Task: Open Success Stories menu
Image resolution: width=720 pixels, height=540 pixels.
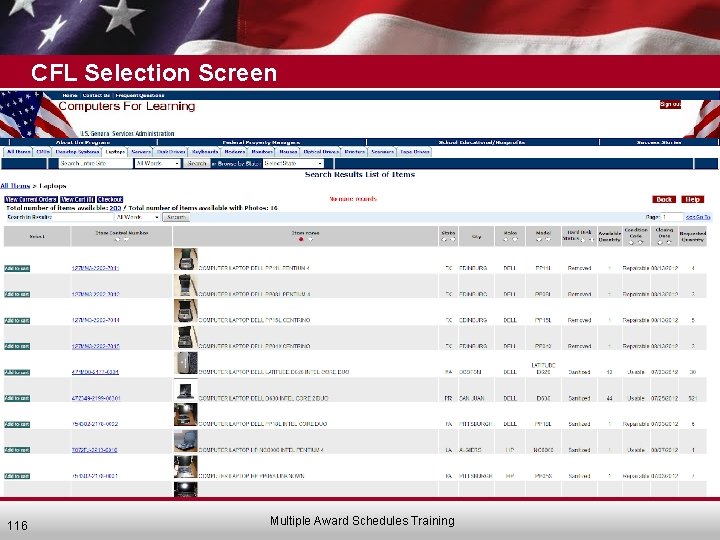Action: click(658, 142)
